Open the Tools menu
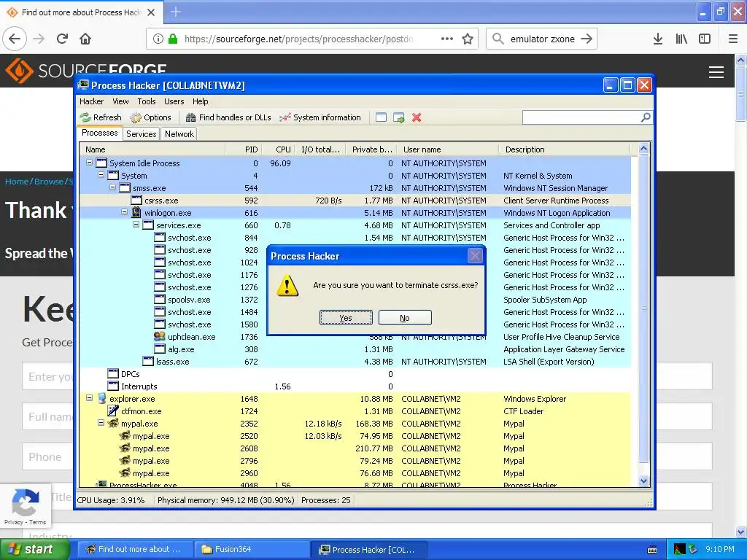747x560 pixels. click(x=146, y=101)
